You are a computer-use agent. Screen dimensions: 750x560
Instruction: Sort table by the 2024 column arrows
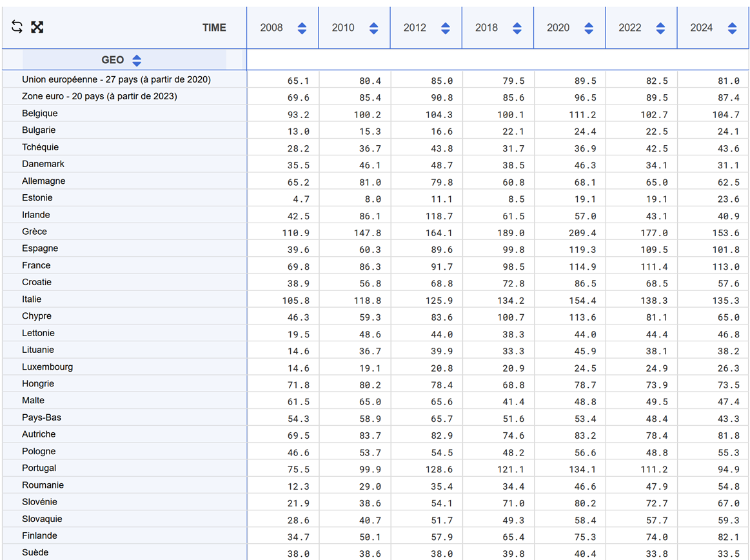tap(731, 28)
